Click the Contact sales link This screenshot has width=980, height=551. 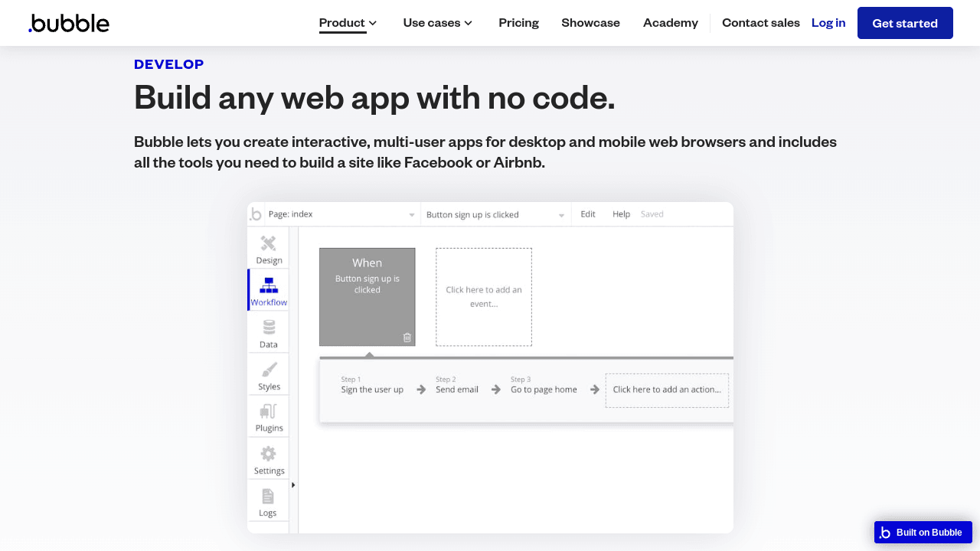click(x=761, y=23)
